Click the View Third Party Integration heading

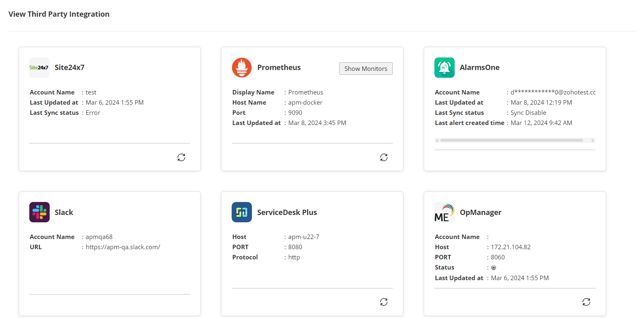pos(59,14)
